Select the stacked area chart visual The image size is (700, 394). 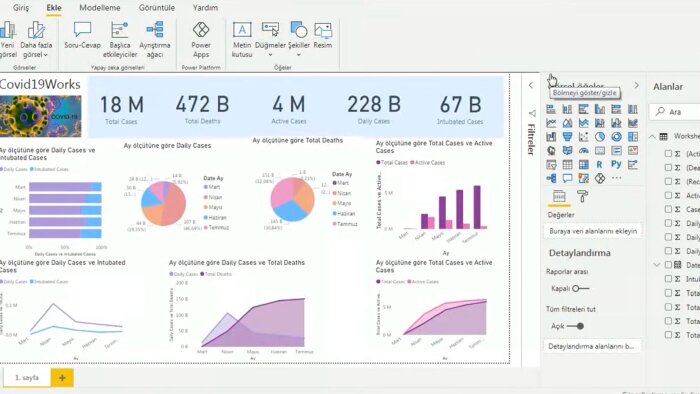pyautogui.click(x=583, y=123)
